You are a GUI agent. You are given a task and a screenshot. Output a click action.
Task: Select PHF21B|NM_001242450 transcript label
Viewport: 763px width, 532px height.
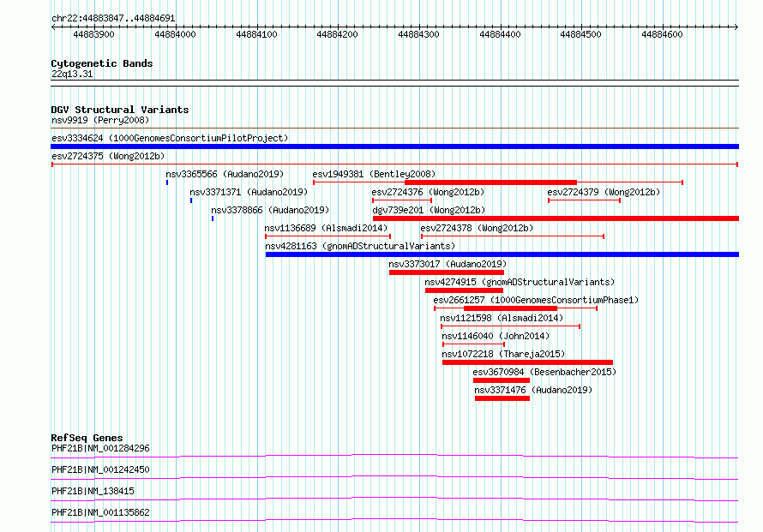100,469
